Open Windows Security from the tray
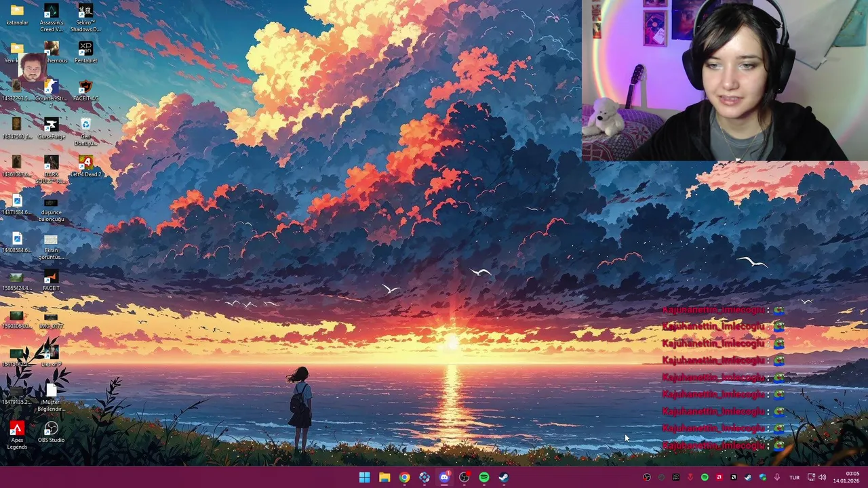 point(763,477)
